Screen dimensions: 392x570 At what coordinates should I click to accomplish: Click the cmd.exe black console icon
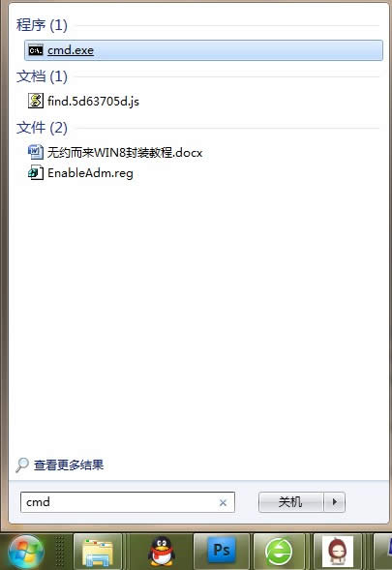36,50
